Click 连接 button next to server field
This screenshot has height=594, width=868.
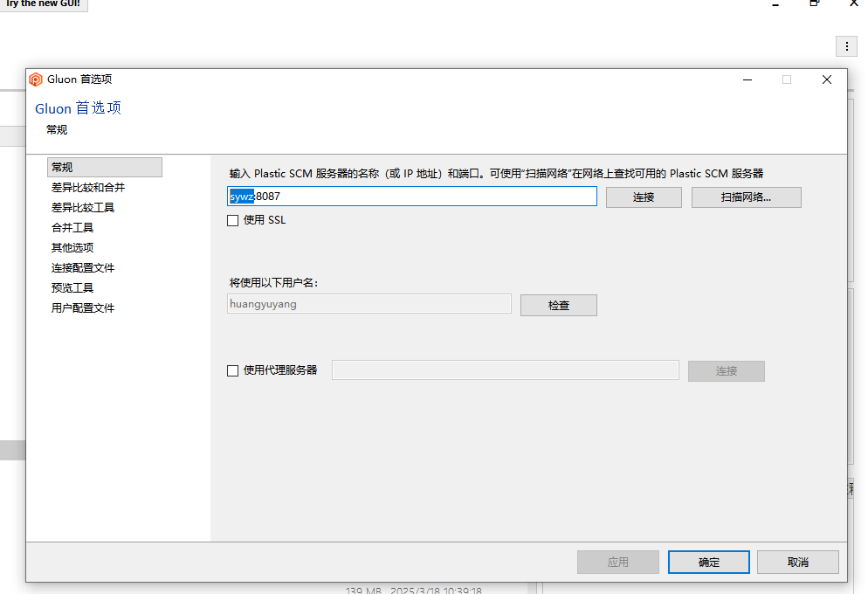tap(644, 197)
